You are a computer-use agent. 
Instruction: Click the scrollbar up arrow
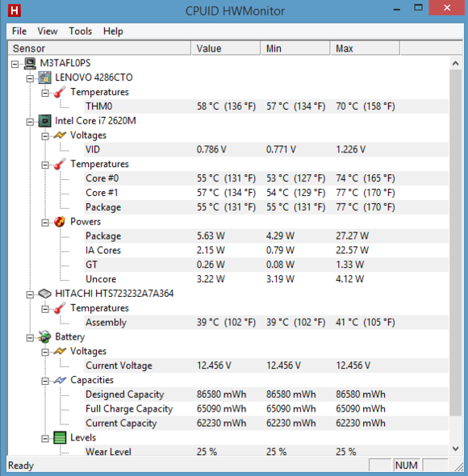pyautogui.click(x=455, y=63)
